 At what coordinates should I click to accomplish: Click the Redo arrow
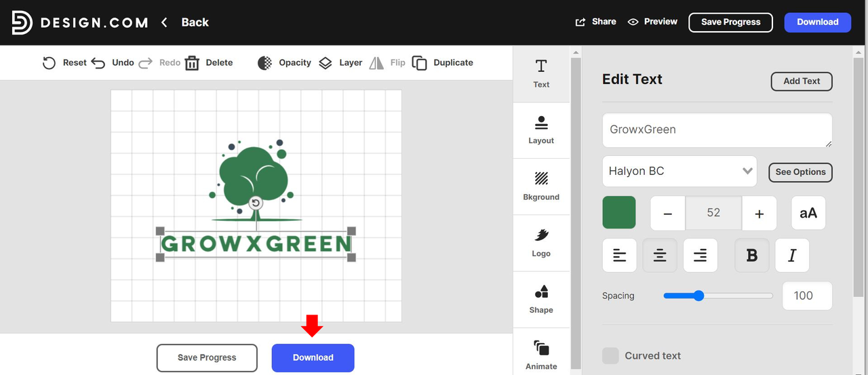pos(145,63)
